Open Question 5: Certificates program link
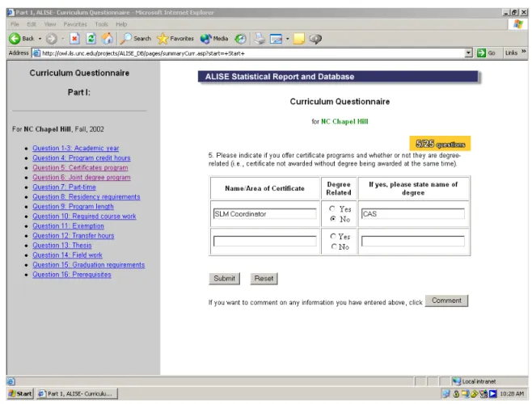The height and width of the screenshot is (404, 532). (80, 167)
